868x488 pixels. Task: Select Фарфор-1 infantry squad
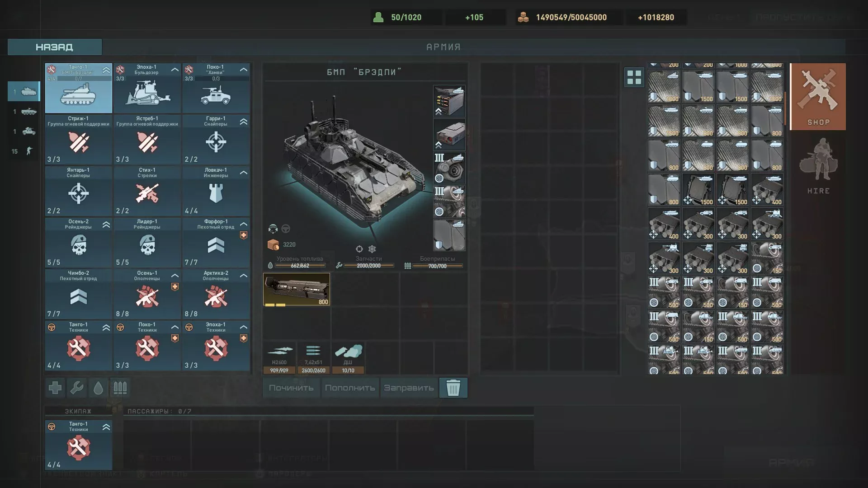pyautogui.click(x=216, y=243)
